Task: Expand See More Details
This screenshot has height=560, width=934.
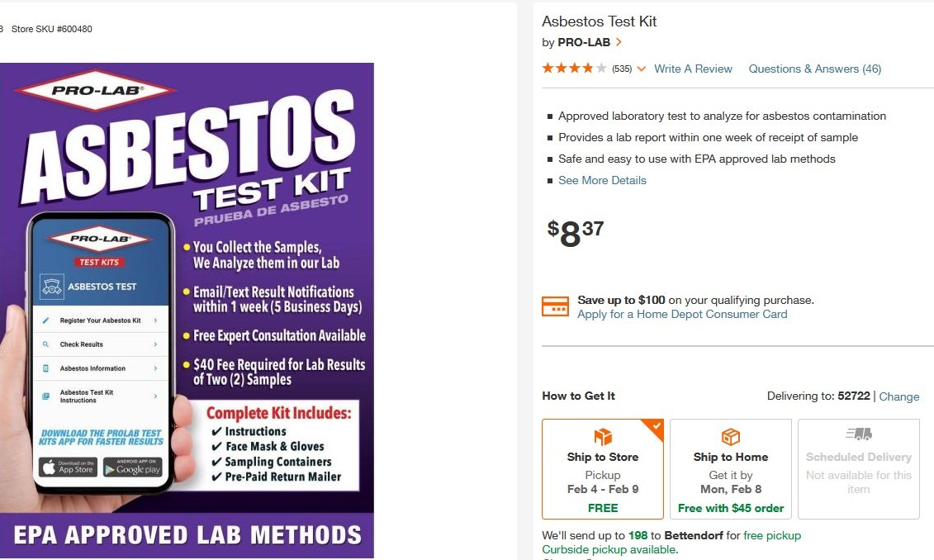Action: pyautogui.click(x=602, y=180)
